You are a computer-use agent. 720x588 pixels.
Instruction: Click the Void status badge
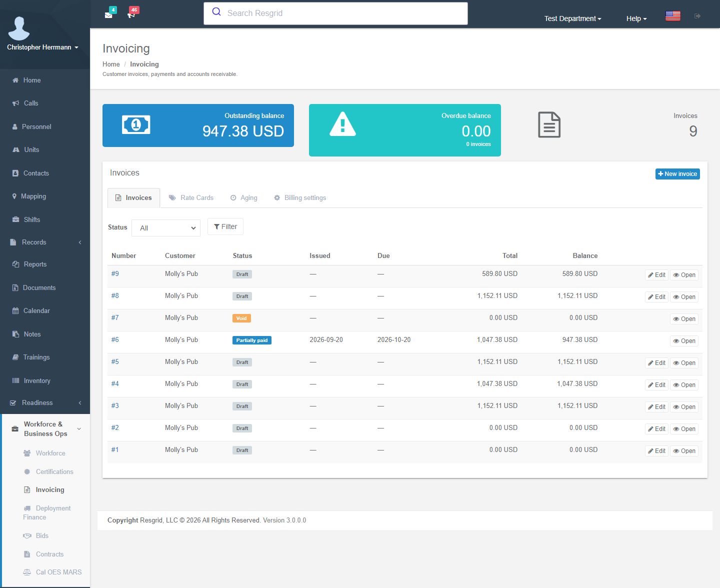point(241,318)
